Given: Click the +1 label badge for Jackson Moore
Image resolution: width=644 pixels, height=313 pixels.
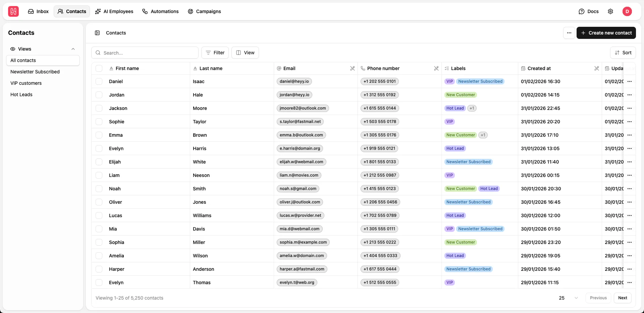Looking at the screenshot, I should (x=472, y=108).
